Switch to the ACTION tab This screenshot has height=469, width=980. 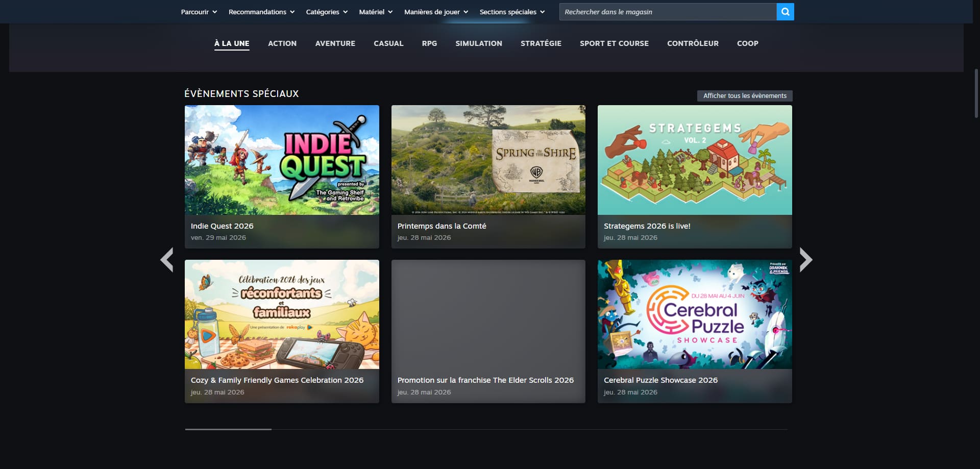(x=282, y=43)
